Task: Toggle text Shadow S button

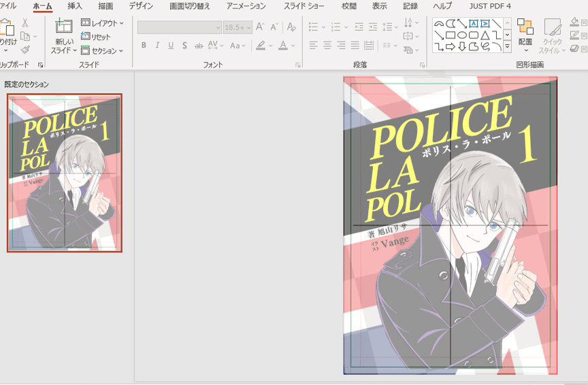Action: click(x=184, y=46)
